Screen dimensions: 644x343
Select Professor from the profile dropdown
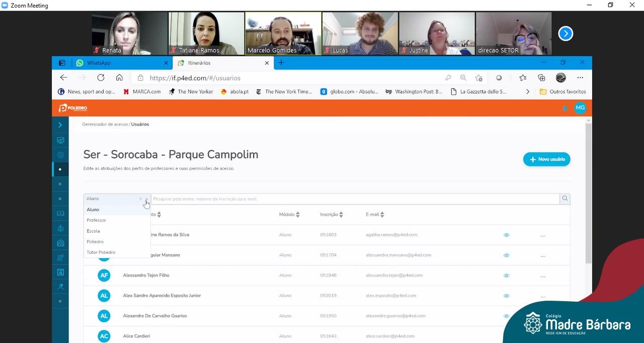96,220
